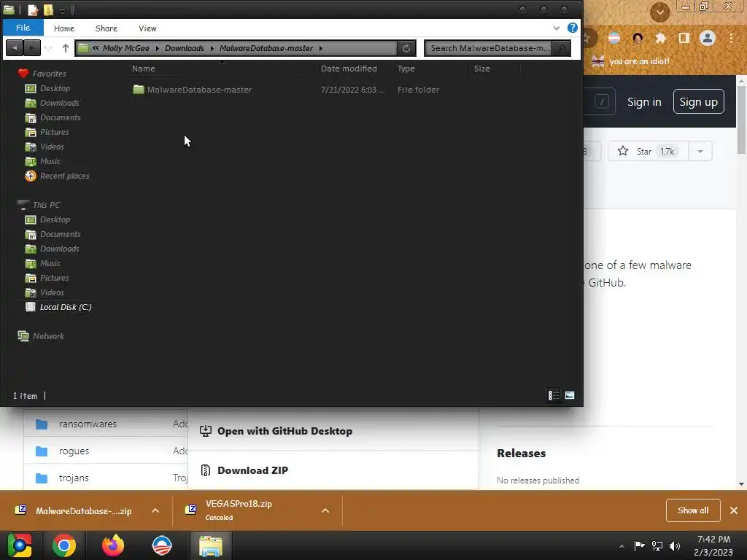Open Chrome profile avatar icon
This screenshot has width=747, height=560.
(x=708, y=38)
